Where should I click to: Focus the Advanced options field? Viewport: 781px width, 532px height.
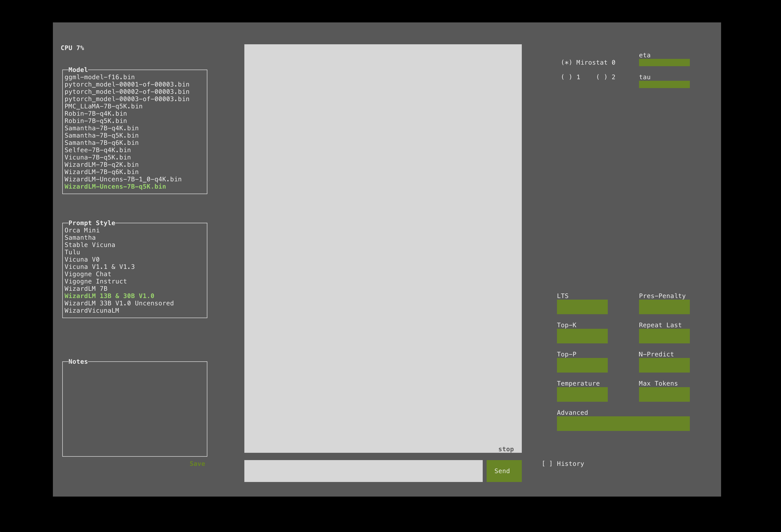(x=623, y=423)
